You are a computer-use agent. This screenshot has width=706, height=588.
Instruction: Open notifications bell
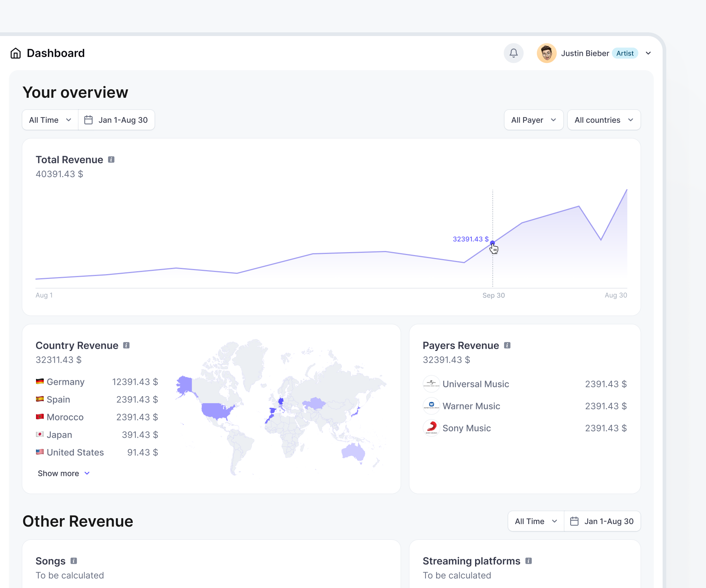(514, 53)
